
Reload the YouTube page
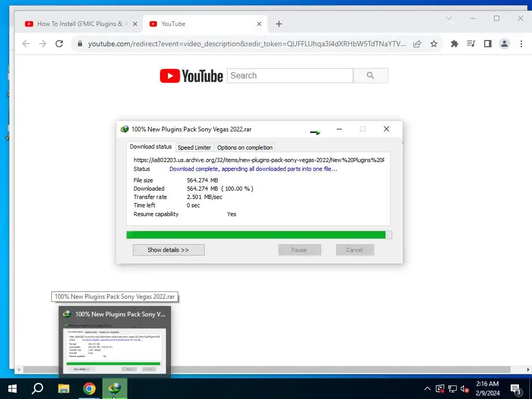(59, 44)
